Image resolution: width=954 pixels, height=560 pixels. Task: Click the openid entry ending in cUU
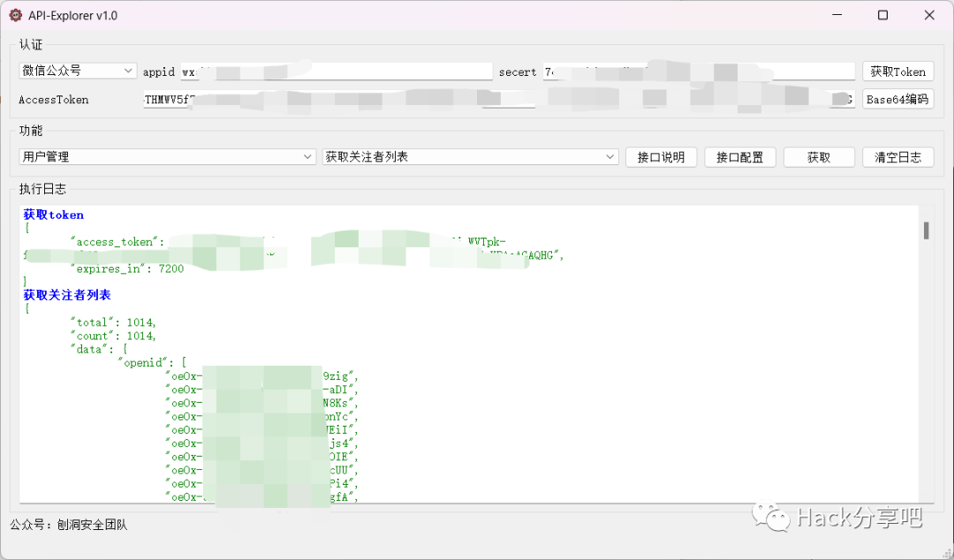tap(262, 470)
